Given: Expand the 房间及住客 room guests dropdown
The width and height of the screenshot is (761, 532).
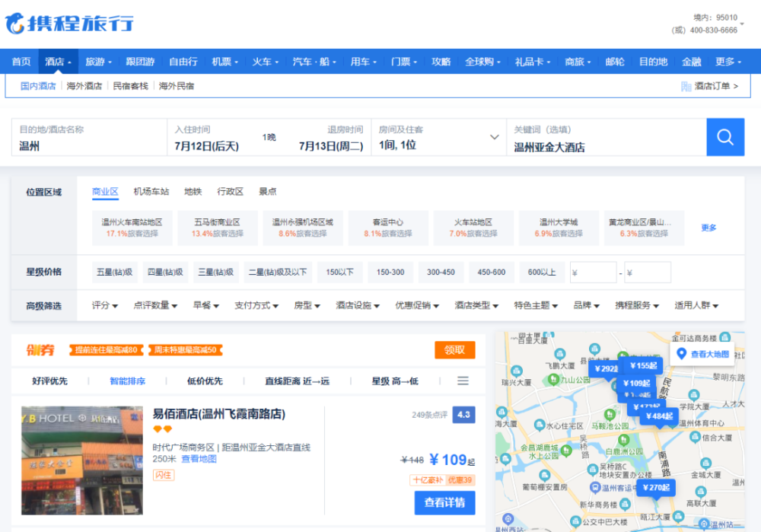Looking at the screenshot, I should tap(494, 137).
